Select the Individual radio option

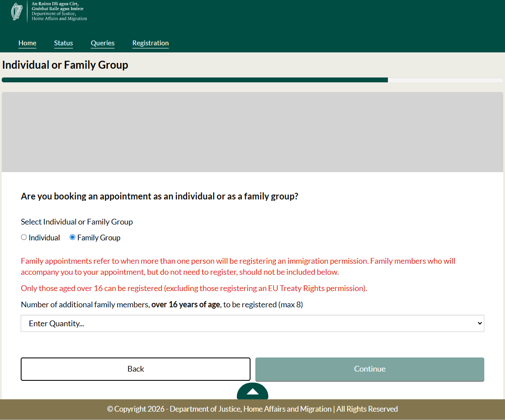[24, 237]
